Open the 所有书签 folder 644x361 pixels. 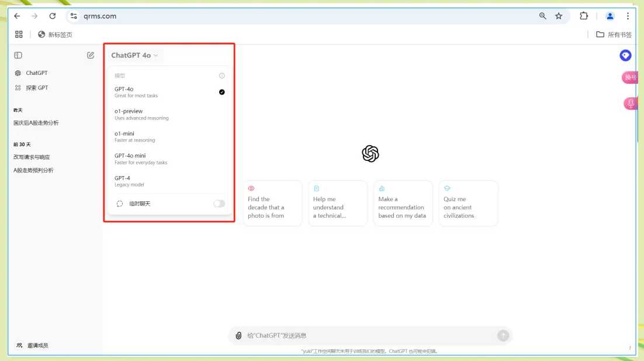click(614, 35)
